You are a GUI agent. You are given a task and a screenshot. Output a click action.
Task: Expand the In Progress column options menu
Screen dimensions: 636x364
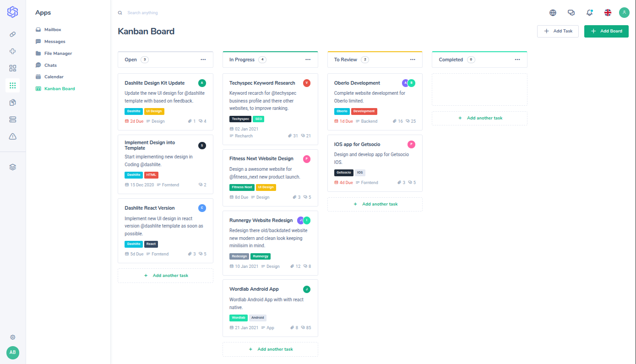pyautogui.click(x=308, y=60)
